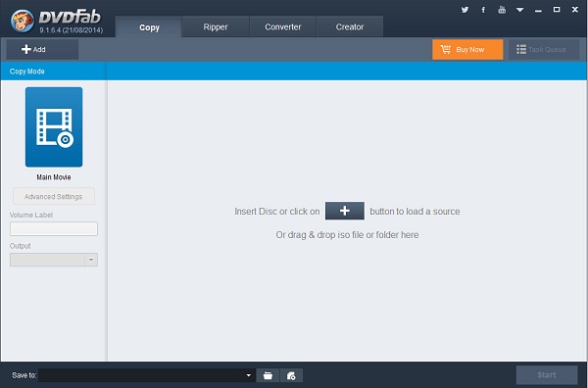The image size is (588, 388).
Task: Open the DVDFab Twitter page icon
Action: [465, 10]
